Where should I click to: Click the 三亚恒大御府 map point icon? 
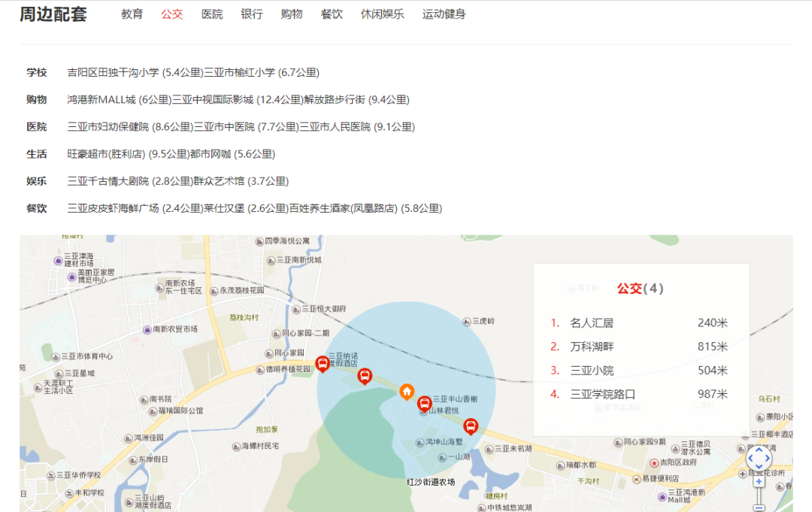(x=296, y=310)
